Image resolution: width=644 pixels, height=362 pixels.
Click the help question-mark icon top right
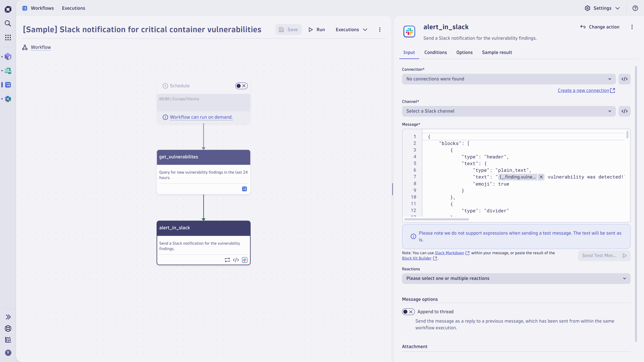635,8
